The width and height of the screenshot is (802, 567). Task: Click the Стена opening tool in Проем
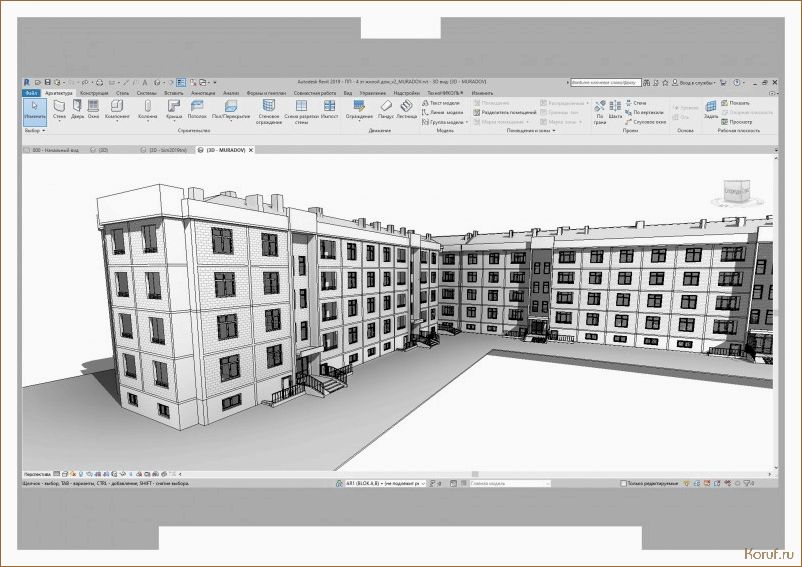coord(636,103)
